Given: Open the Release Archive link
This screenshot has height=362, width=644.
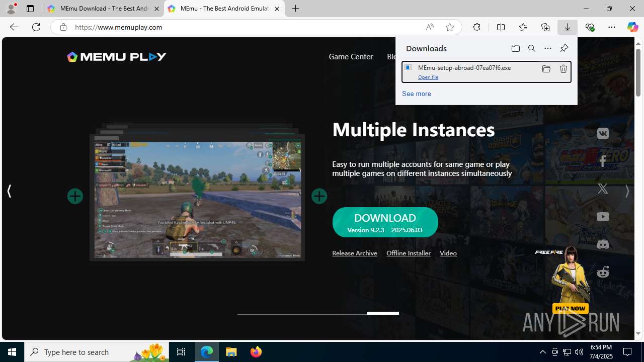Looking at the screenshot, I should (x=355, y=253).
